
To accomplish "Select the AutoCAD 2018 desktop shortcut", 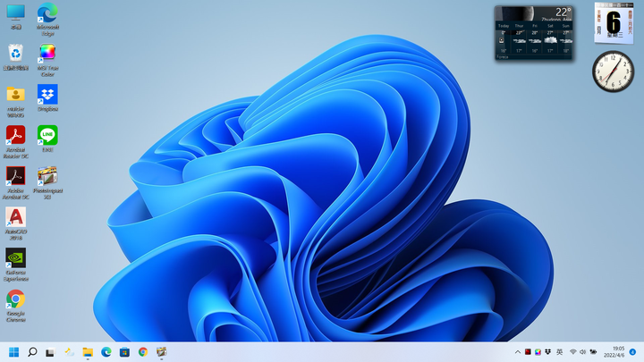I will 15,223.
